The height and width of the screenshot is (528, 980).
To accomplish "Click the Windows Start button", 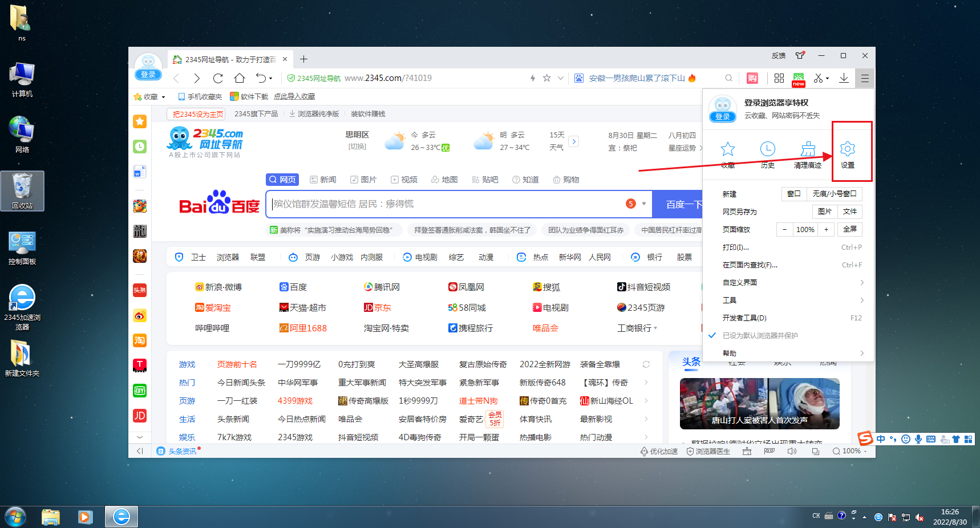I will point(15,517).
